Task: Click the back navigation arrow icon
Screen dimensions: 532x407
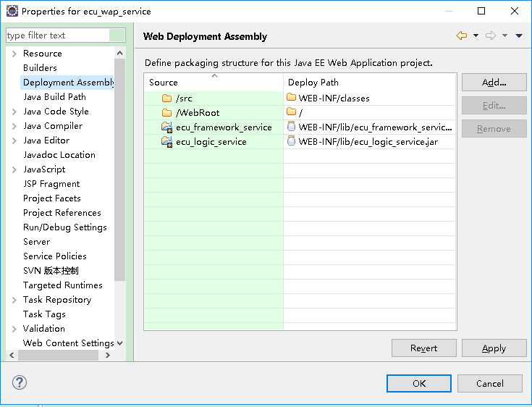Action: pyautogui.click(x=462, y=35)
